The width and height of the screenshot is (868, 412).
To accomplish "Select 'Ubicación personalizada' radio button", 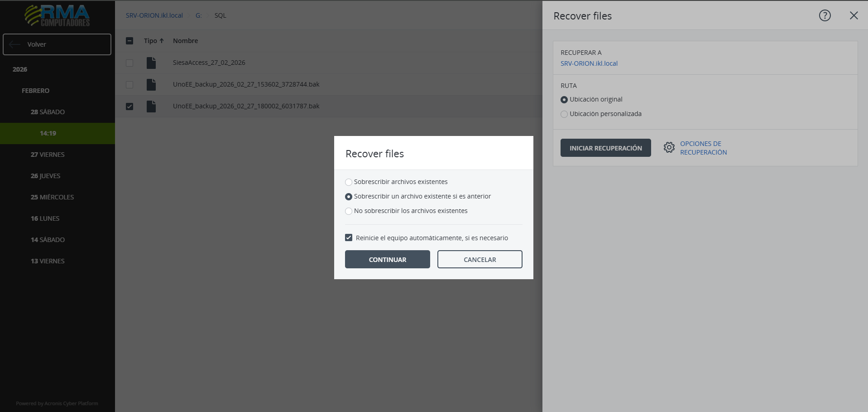I will (564, 114).
